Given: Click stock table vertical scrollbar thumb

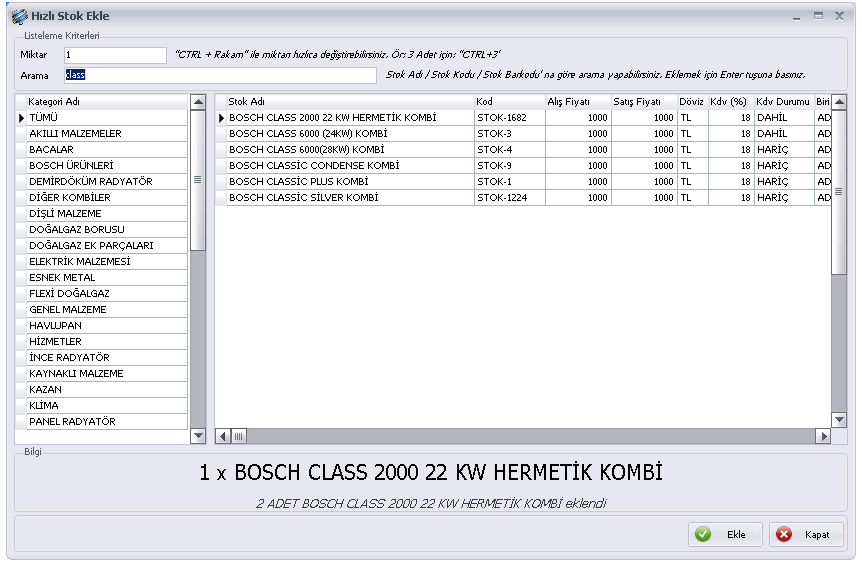Looking at the screenshot, I should pos(839,192).
